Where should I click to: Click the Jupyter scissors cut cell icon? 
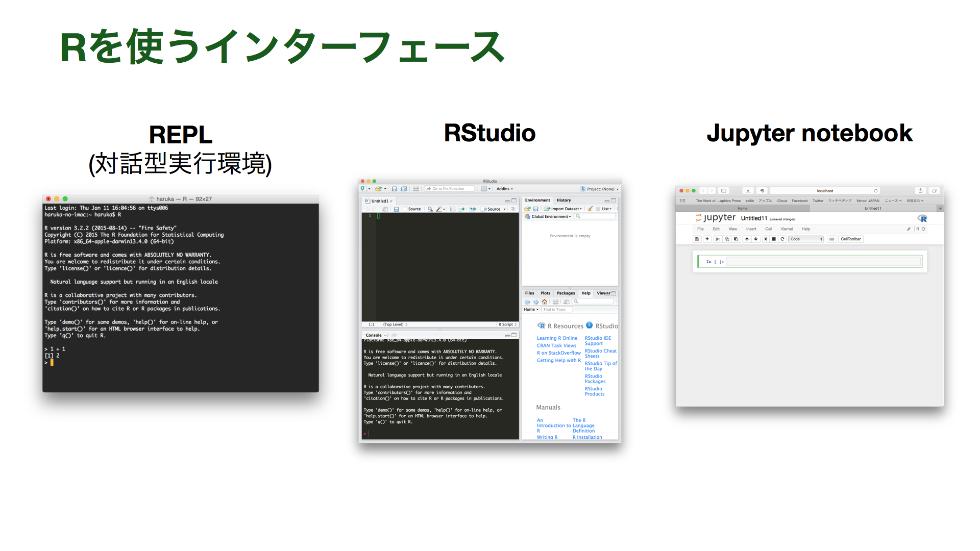tap(718, 239)
